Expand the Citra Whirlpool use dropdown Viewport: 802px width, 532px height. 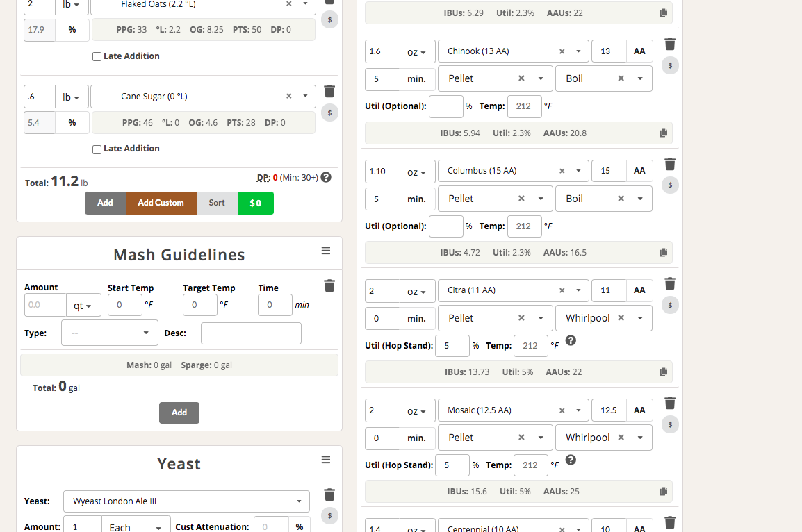coord(640,318)
